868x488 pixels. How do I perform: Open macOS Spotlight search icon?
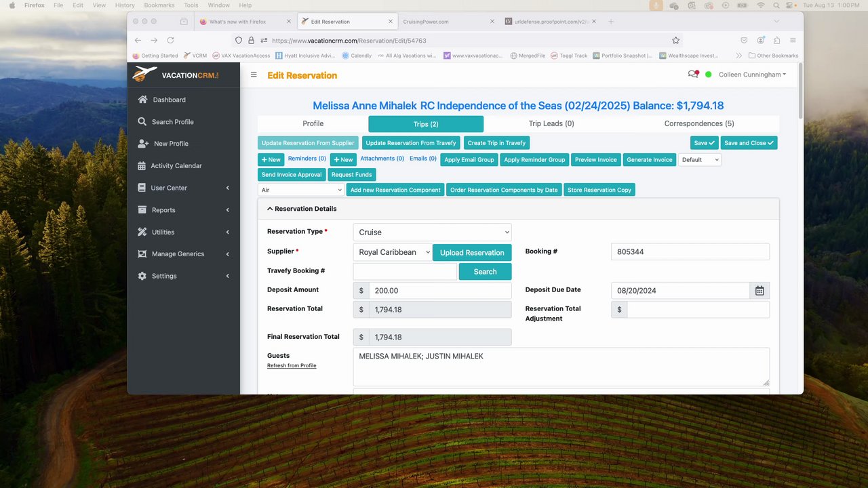[x=776, y=5]
